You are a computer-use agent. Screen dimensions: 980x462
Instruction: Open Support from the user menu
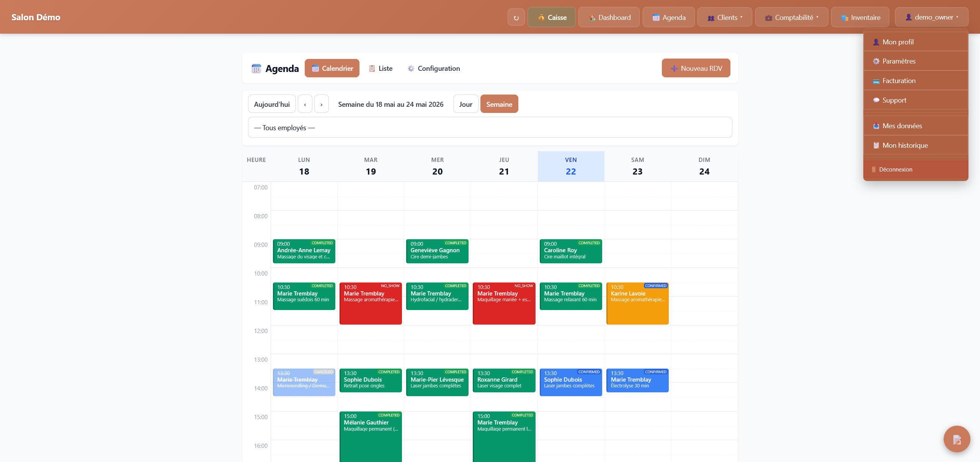point(916,100)
